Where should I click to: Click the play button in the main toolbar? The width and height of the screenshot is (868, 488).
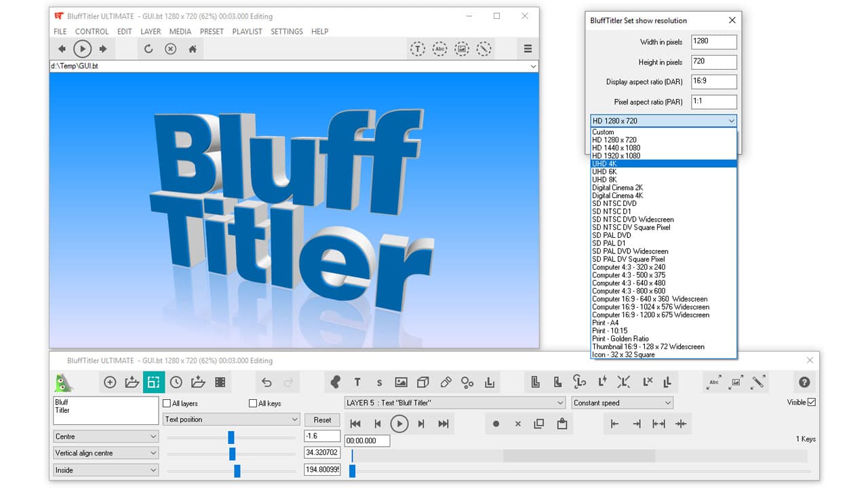tap(82, 48)
